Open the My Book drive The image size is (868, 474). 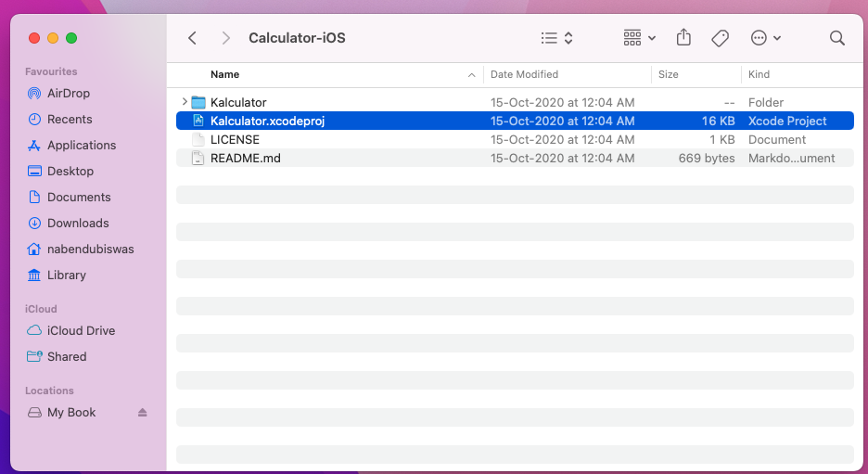tap(71, 413)
